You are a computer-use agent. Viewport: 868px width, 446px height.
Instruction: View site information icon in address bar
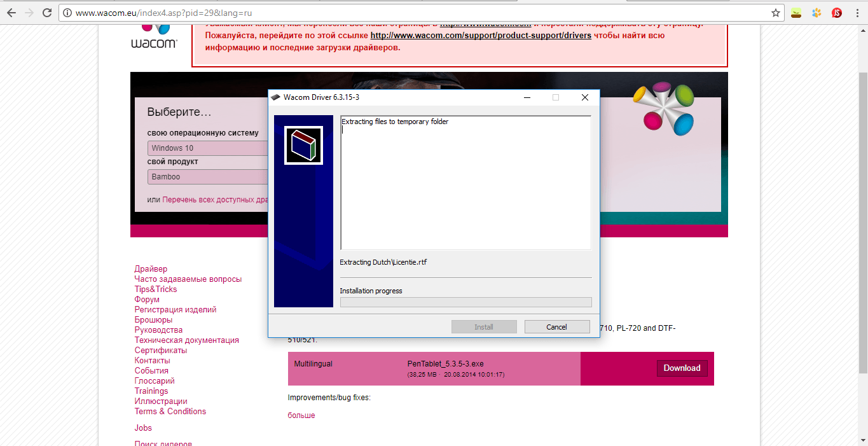click(x=67, y=13)
